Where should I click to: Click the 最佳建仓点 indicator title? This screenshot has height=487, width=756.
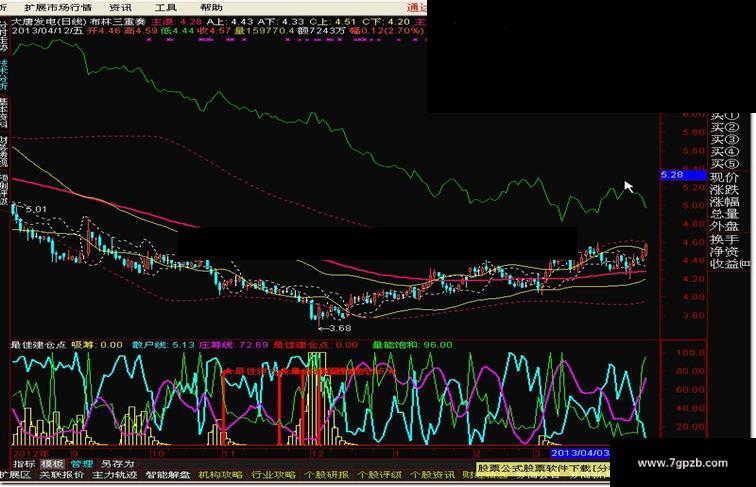point(38,345)
